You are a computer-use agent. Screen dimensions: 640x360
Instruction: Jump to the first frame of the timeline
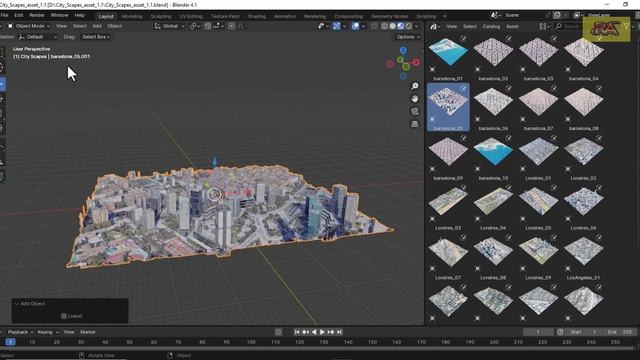(297, 332)
